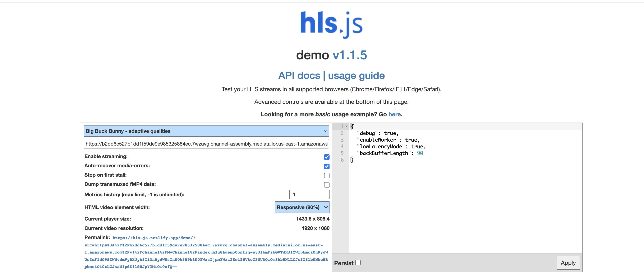
Task: Click the stream URL input field
Action: tap(206, 144)
